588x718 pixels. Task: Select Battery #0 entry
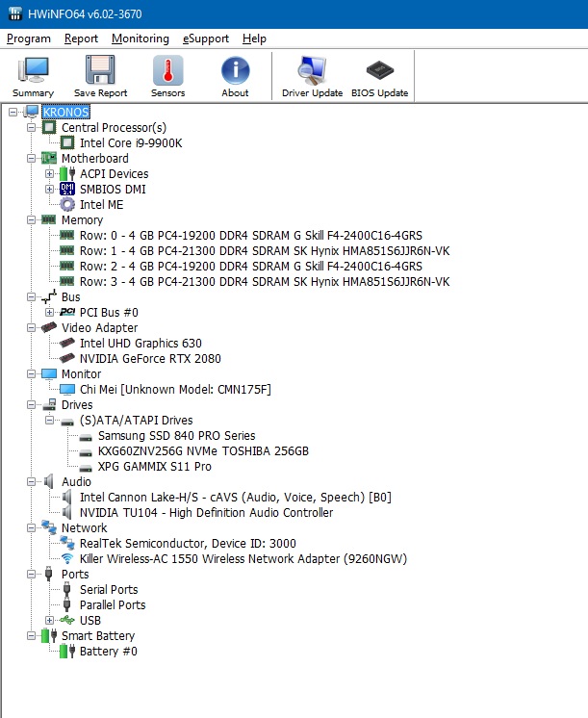pos(108,652)
